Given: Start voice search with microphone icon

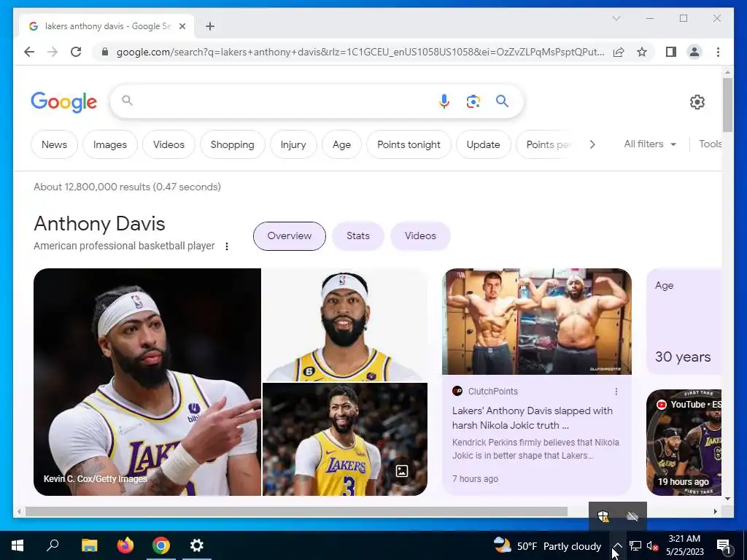Looking at the screenshot, I should click(444, 101).
